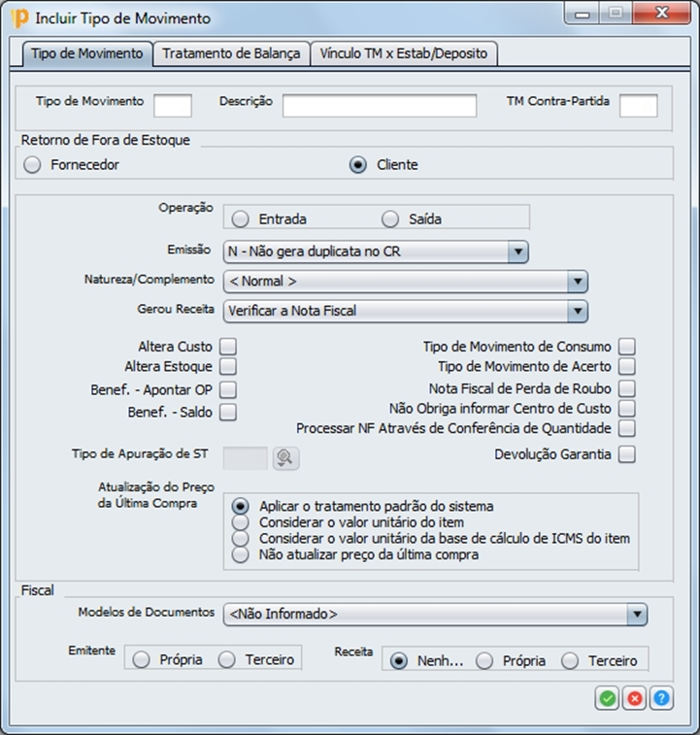Focus the TM Contra-Partida input box
The width and height of the screenshot is (700, 735).
638,105
